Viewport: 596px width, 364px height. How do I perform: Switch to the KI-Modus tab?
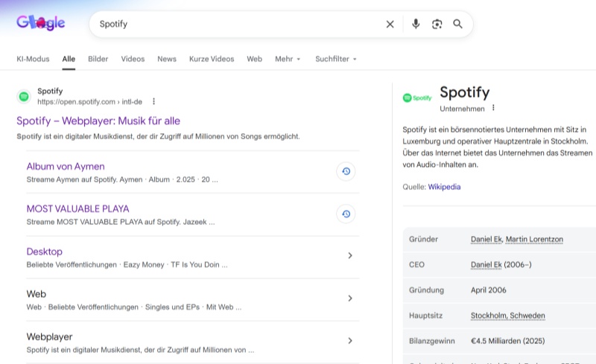(x=33, y=59)
